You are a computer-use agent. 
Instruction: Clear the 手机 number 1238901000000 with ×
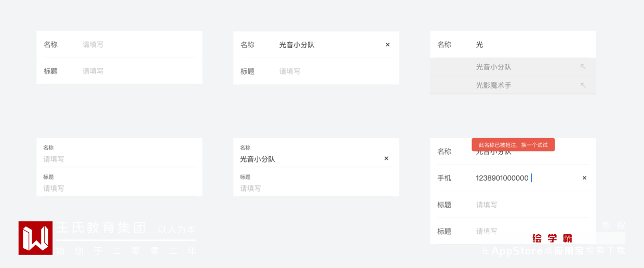[x=584, y=178]
